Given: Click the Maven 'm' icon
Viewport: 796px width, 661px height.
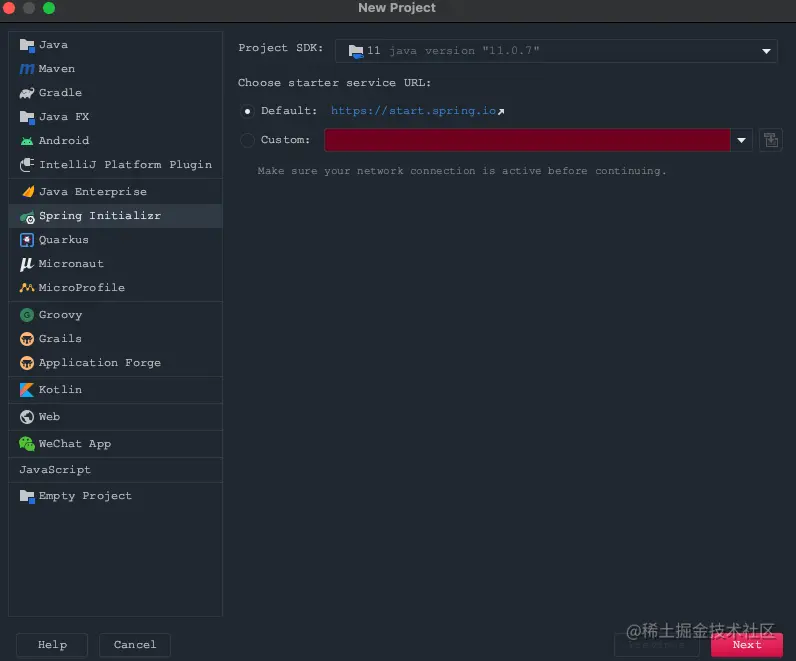Looking at the screenshot, I should click(27, 69).
